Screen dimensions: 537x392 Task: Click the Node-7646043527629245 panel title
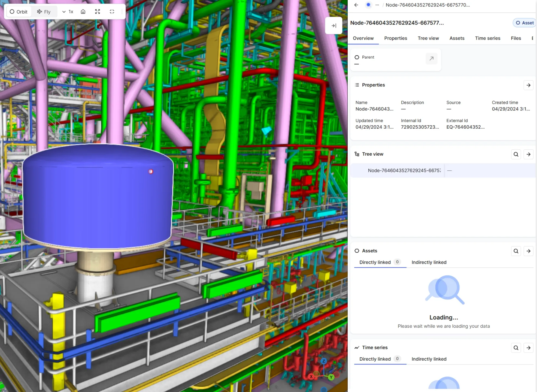397,23
